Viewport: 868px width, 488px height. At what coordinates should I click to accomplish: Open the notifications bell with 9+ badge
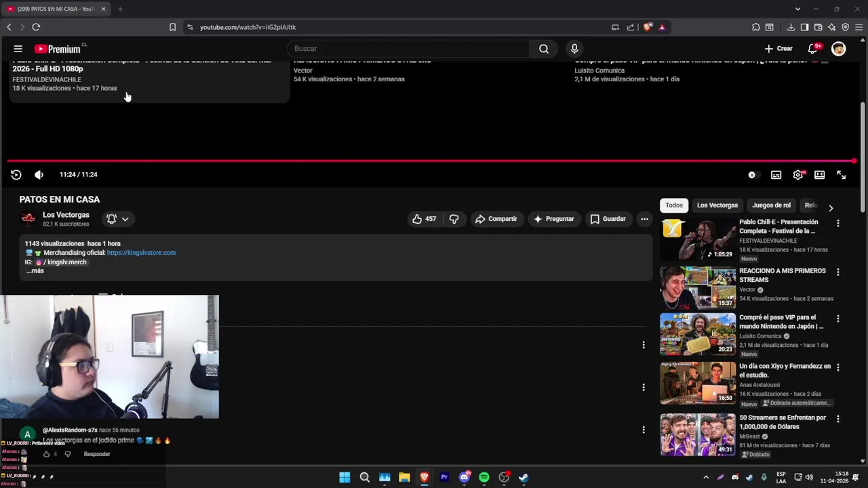point(813,49)
